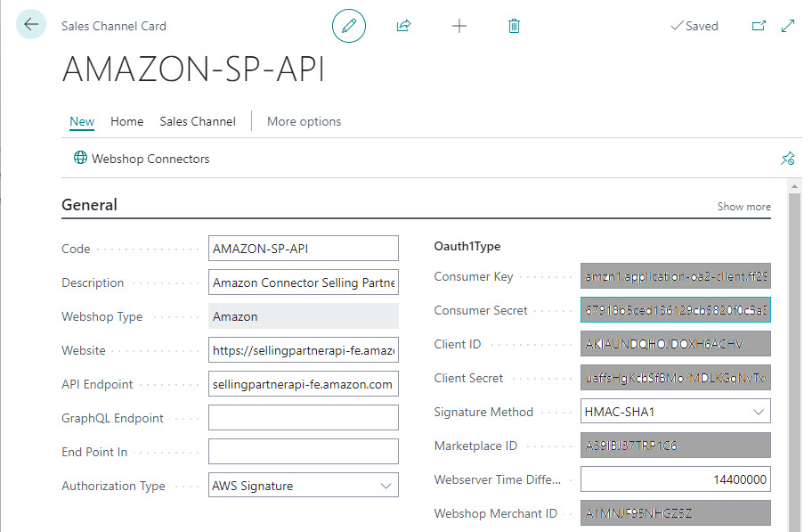
Task: Click the AMAZON-SP-API page title
Action: click(193, 69)
